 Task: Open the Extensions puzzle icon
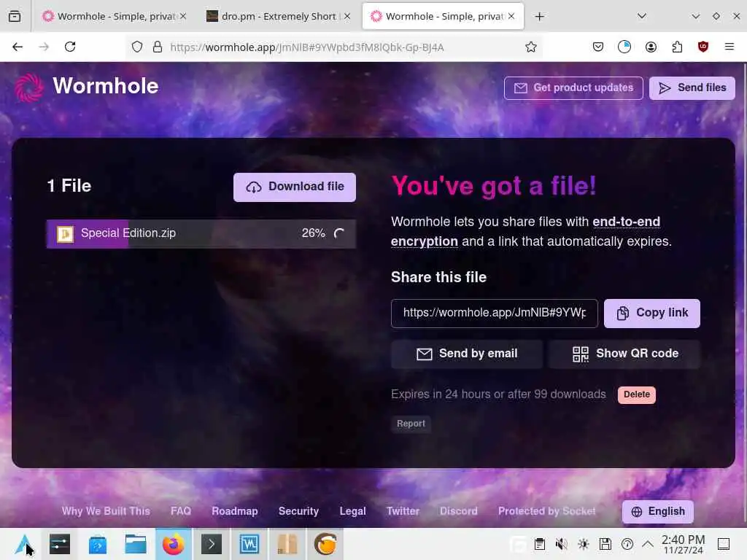coord(677,47)
